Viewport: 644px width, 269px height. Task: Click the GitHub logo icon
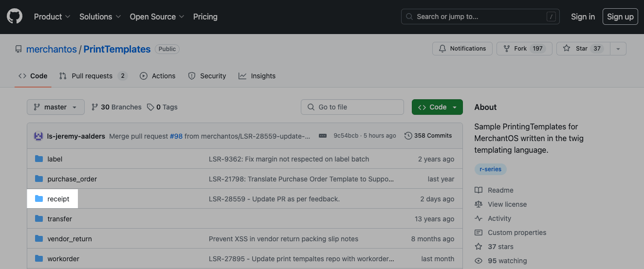pos(15,17)
